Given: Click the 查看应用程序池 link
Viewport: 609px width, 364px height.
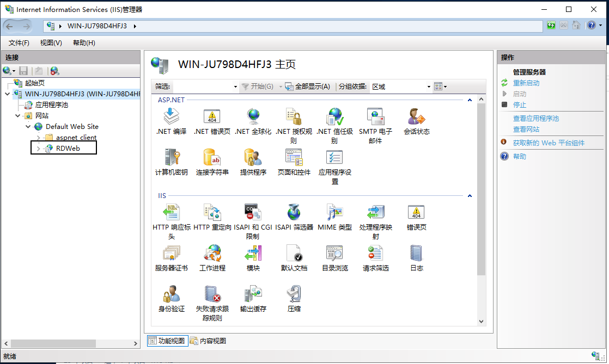Looking at the screenshot, I should (535, 119).
